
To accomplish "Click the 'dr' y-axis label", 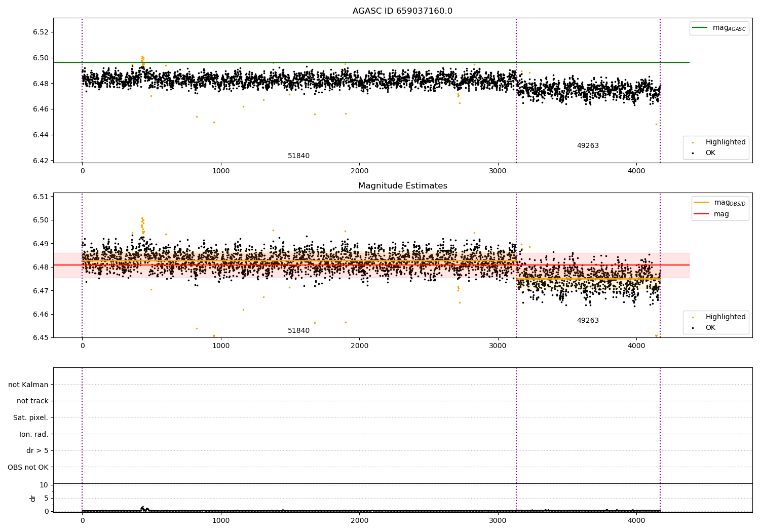I will click(x=33, y=498).
